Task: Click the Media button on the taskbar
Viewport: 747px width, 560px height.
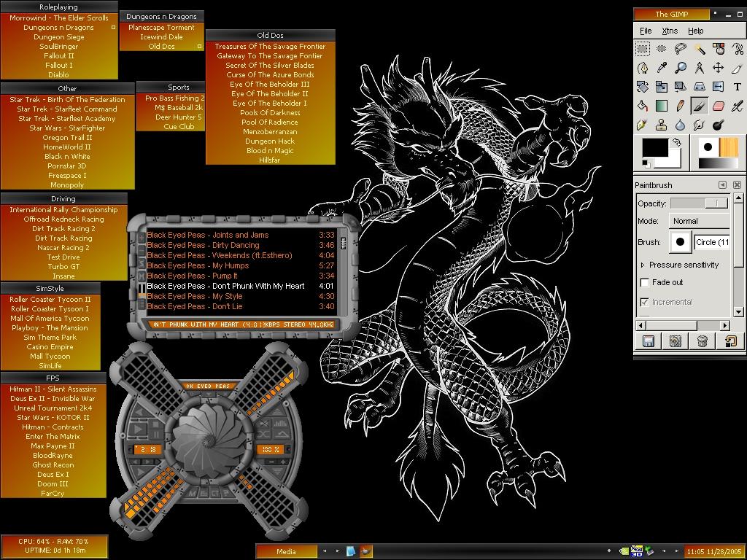Action: [x=286, y=551]
